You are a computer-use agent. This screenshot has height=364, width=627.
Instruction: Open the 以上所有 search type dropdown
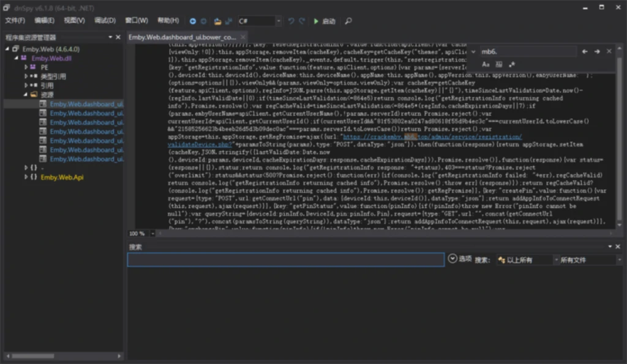coord(524,260)
